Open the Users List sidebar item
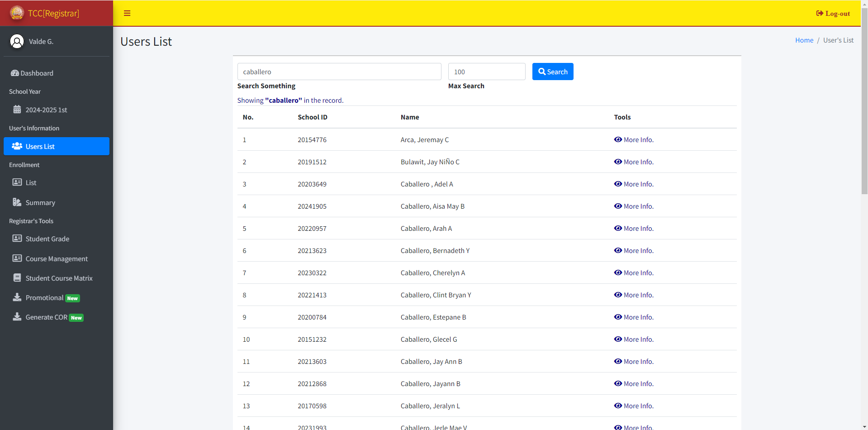868x430 pixels. (57, 146)
